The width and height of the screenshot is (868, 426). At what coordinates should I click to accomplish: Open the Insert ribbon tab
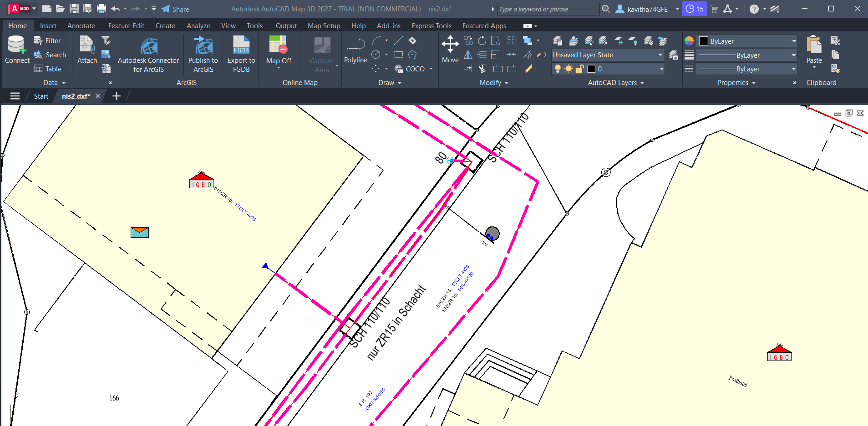tap(48, 26)
